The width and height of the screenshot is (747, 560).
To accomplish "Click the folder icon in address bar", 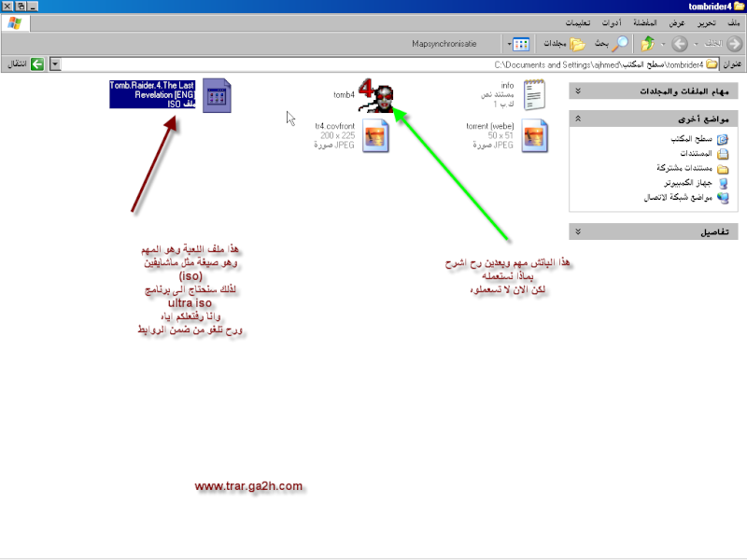I will 712,64.
